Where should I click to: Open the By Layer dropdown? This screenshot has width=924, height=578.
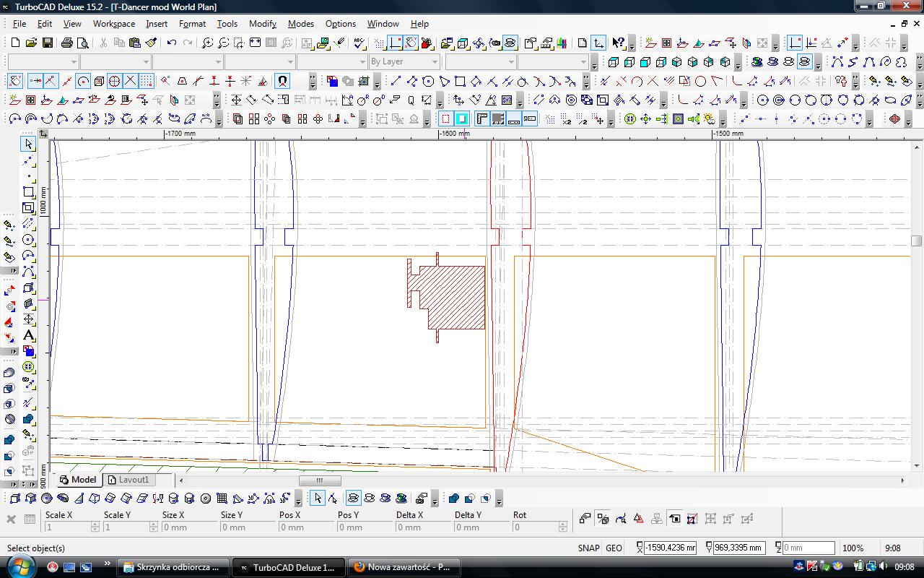(x=435, y=62)
